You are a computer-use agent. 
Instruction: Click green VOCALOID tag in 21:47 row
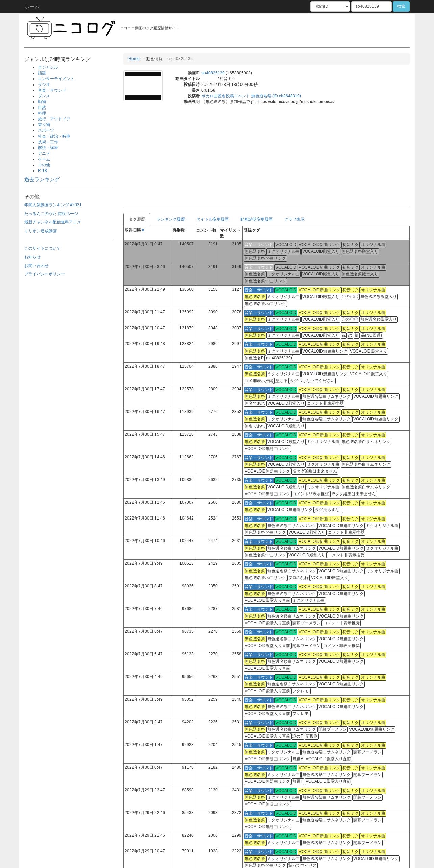pyautogui.click(x=286, y=313)
